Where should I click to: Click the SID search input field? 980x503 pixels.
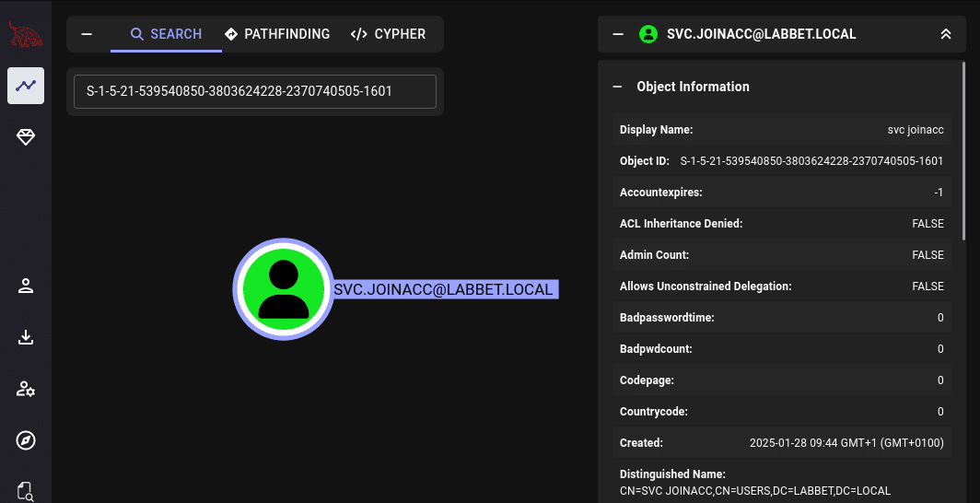(x=255, y=91)
